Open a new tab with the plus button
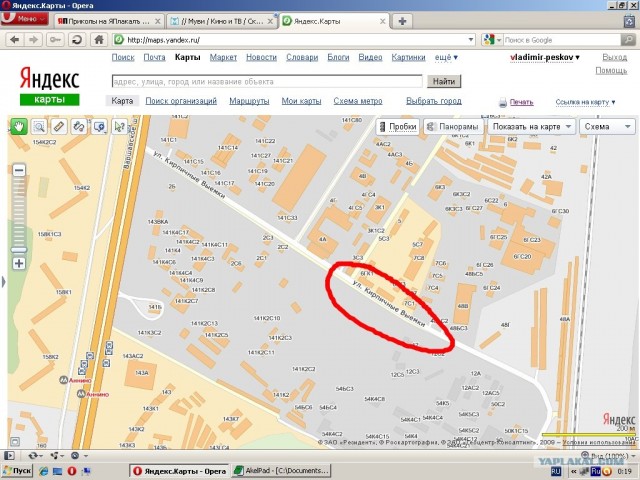 [402, 21]
